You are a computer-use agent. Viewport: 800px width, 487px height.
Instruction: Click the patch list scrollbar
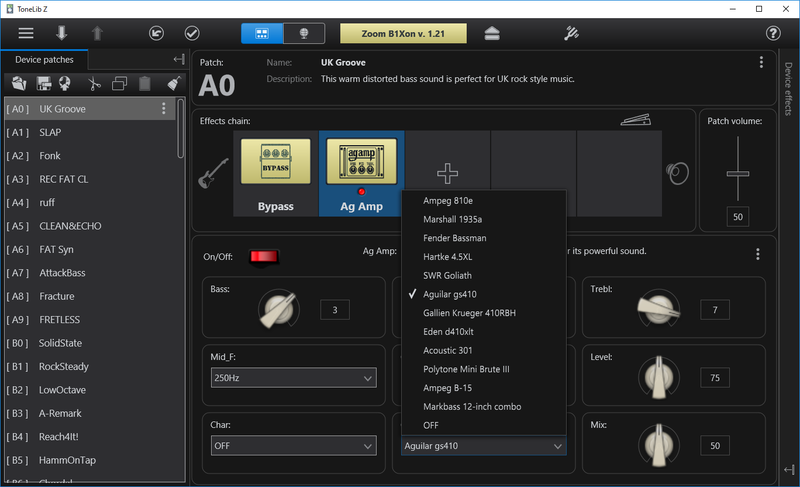click(180, 129)
